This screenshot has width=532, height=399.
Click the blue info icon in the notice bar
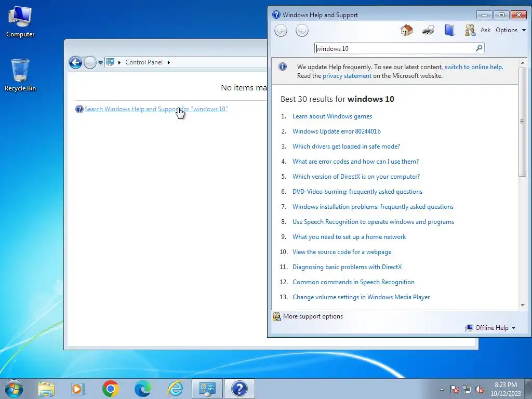tap(283, 66)
